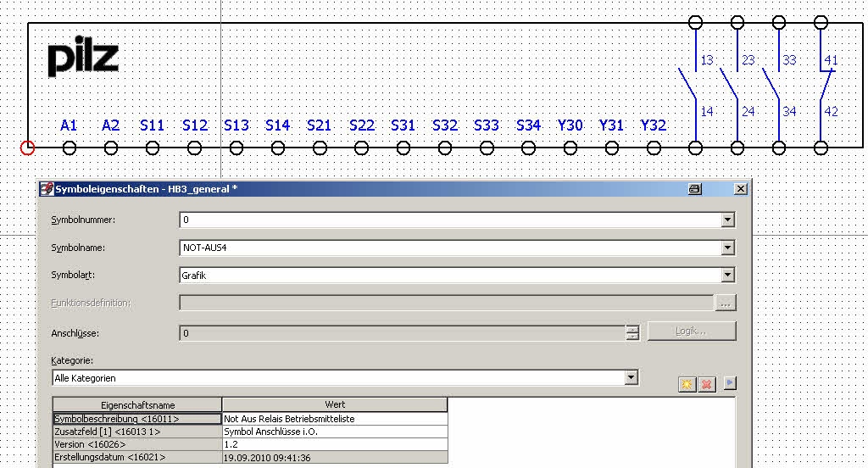This screenshot has height=468, width=868.
Task: Select connection point under Y30
Action: tap(570, 148)
